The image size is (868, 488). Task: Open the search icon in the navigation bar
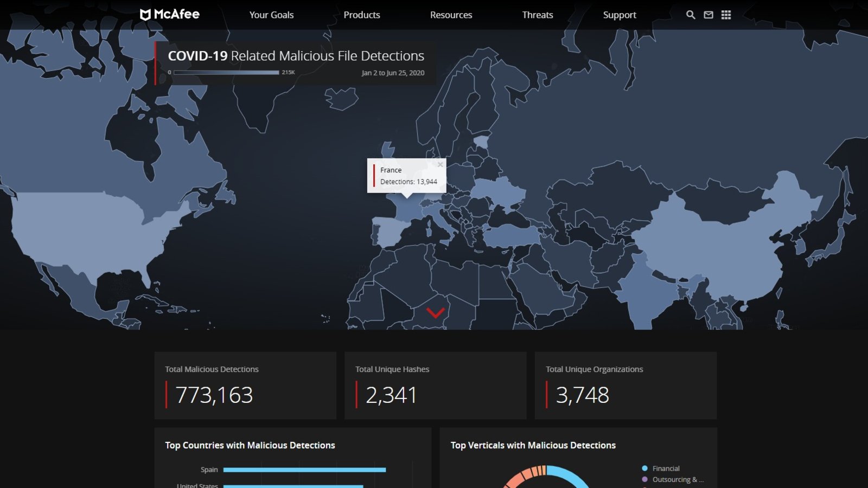coord(690,15)
